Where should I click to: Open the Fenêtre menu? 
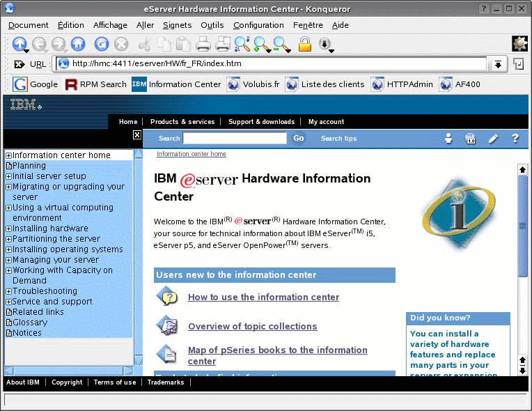[308, 25]
